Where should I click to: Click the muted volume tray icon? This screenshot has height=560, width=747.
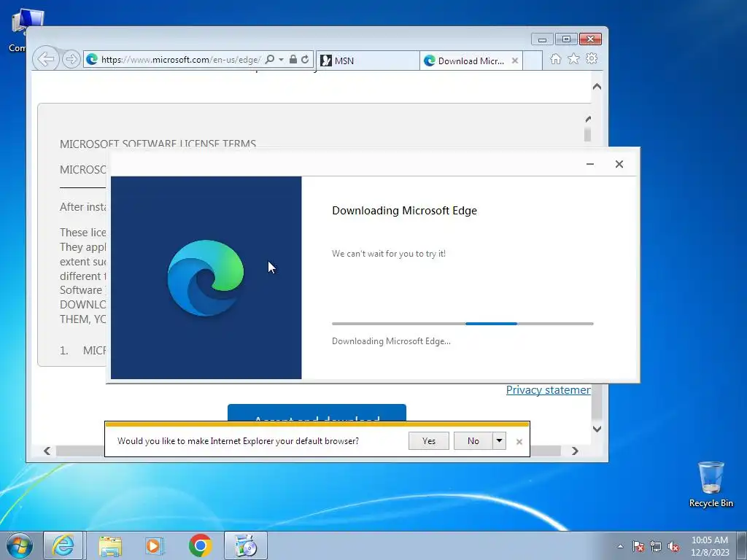point(673,546)
